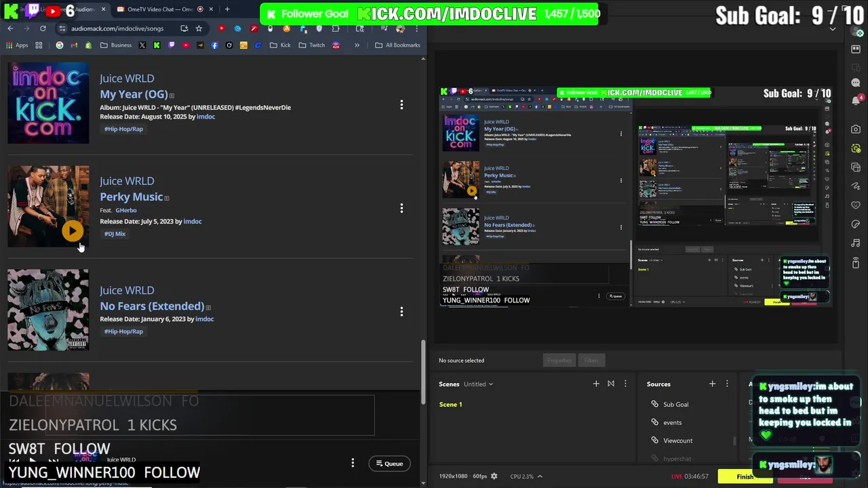Image resolution: width=868 pixels, height=488 pixels.
Task: Open the Gmail bookmark
Action: click(x=74, y=45)
